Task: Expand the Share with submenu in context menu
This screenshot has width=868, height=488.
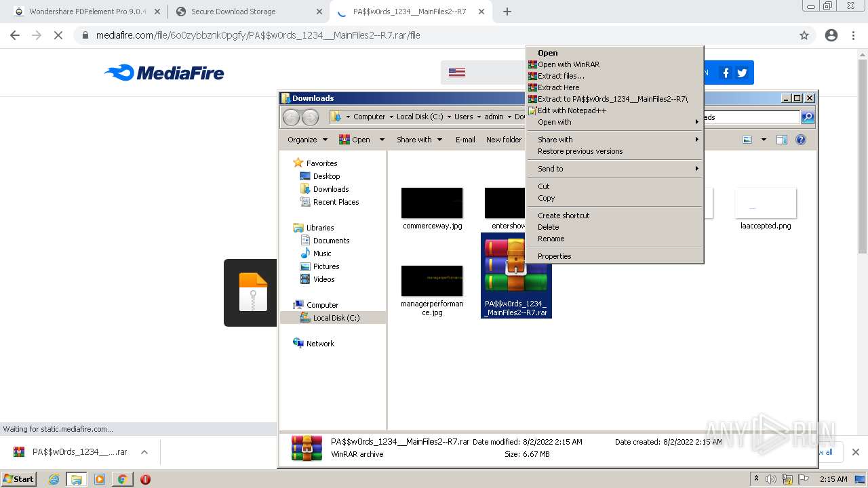Action: coord(615,140)
